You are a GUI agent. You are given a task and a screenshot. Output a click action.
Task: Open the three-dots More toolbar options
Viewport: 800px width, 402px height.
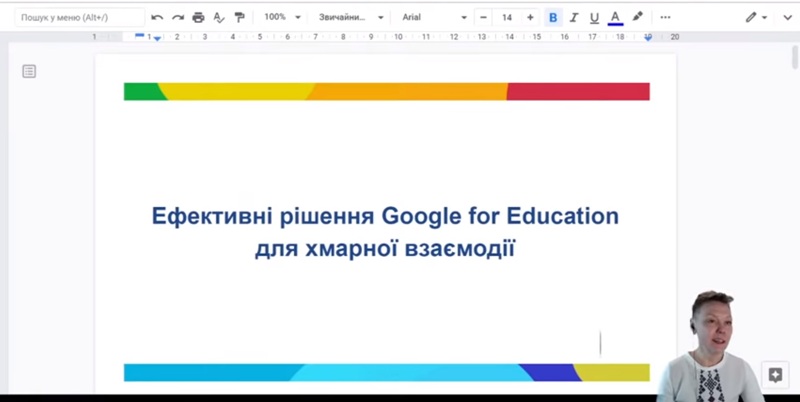pos(665,17)
